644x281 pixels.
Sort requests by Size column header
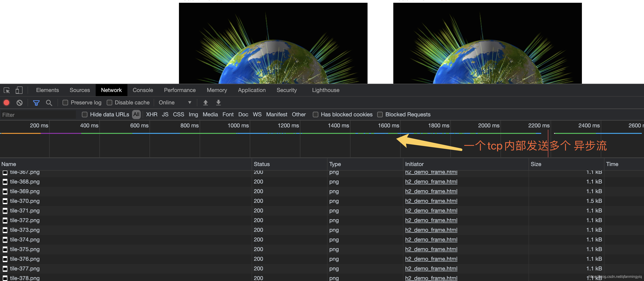pos(536,164)
